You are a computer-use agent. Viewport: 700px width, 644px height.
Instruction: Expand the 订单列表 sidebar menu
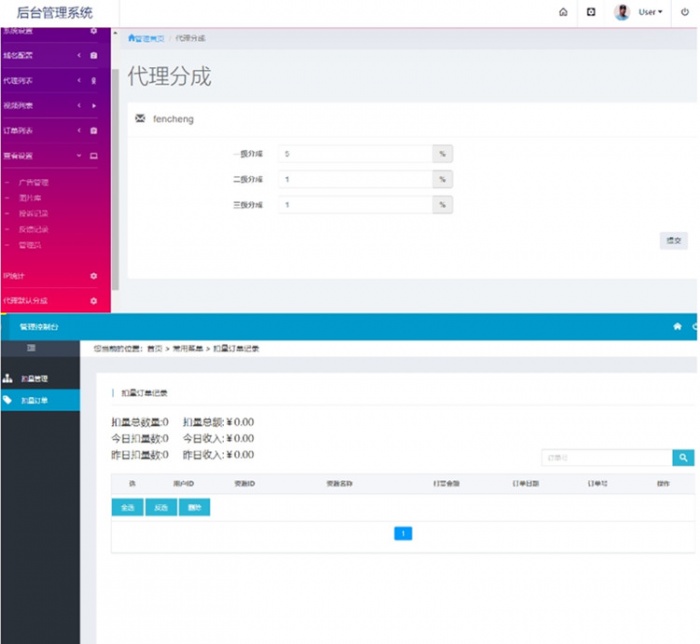click(50, 131)
